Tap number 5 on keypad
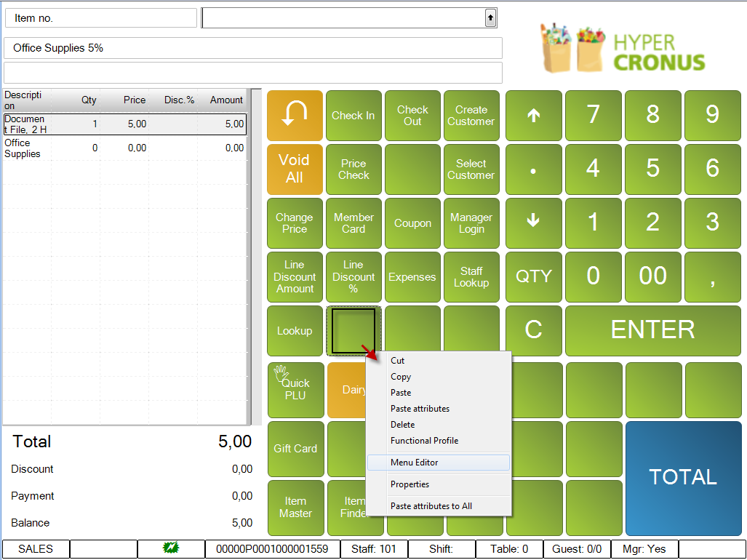Screen dimensions: 747x560 click(653, 169)
